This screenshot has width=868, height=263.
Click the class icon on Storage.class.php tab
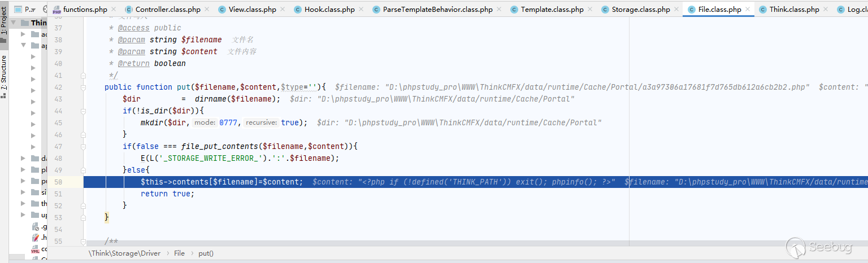coord(605,10)
